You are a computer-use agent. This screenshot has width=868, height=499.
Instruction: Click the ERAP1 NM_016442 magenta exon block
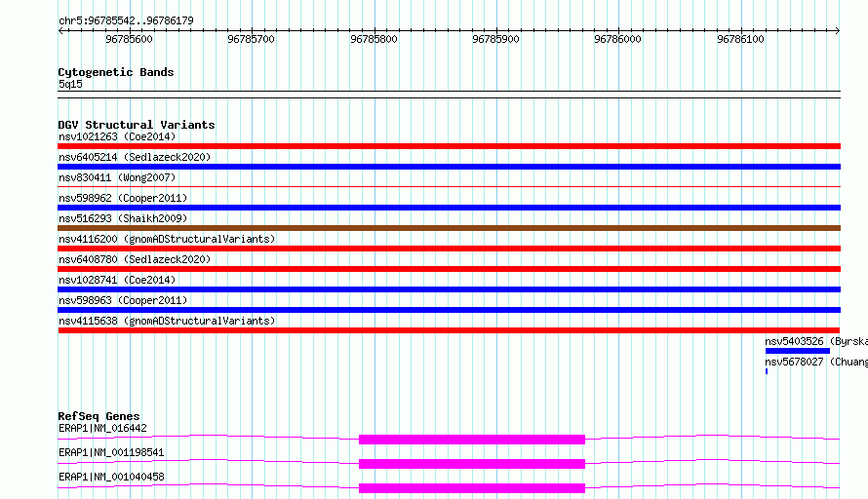(472, 440)
